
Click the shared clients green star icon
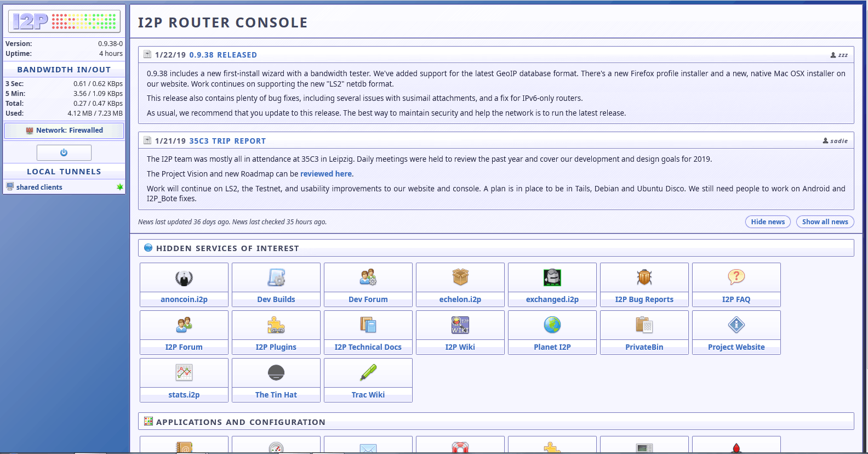click(120, 187)
